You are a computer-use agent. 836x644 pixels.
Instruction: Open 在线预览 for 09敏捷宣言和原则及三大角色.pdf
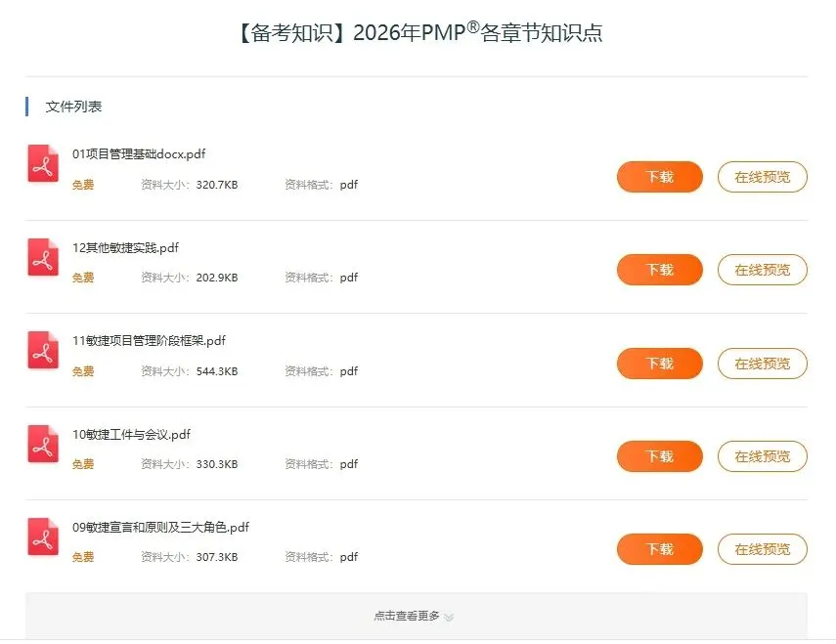click(763, 549)
